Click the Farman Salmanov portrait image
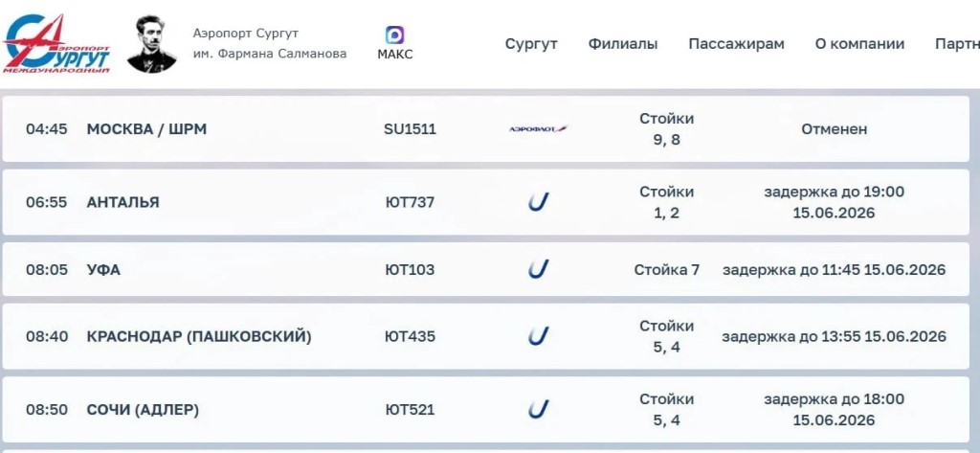 point(151,44)
